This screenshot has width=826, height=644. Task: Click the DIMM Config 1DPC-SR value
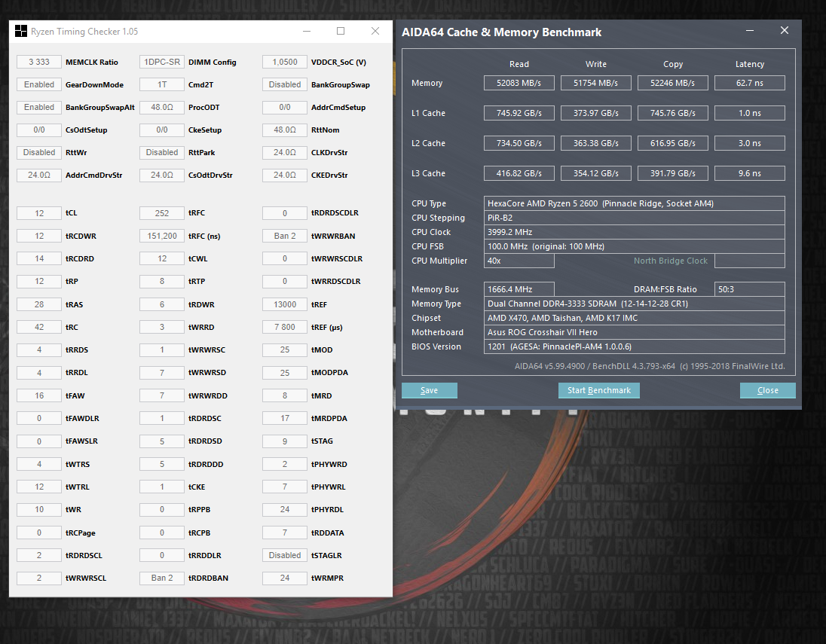click(x=162, y=62)
